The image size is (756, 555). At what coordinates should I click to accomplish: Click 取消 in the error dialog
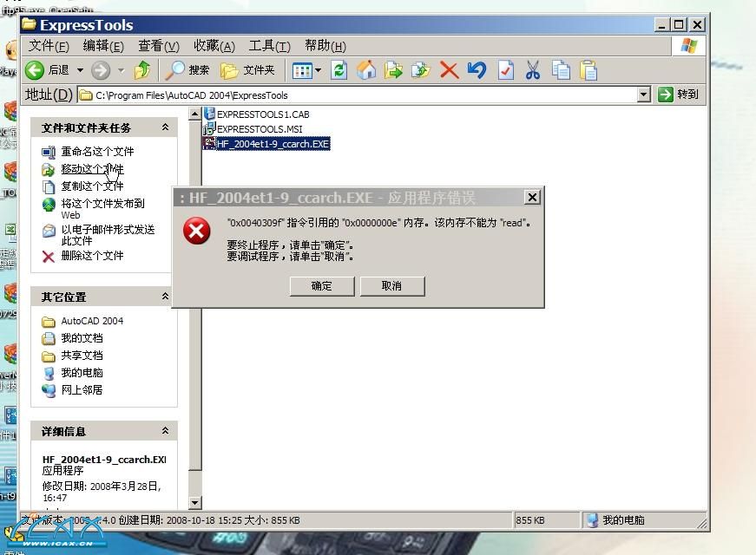[392, 286]
